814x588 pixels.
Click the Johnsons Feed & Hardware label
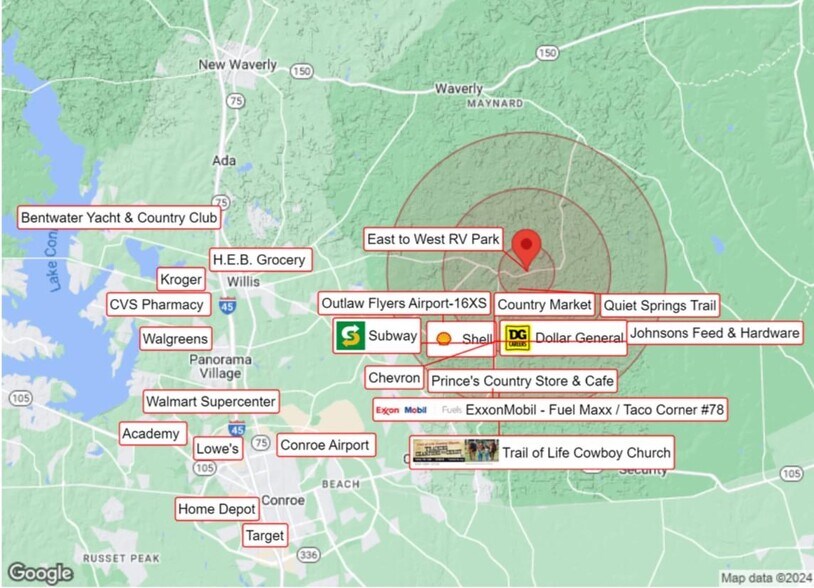715,332
